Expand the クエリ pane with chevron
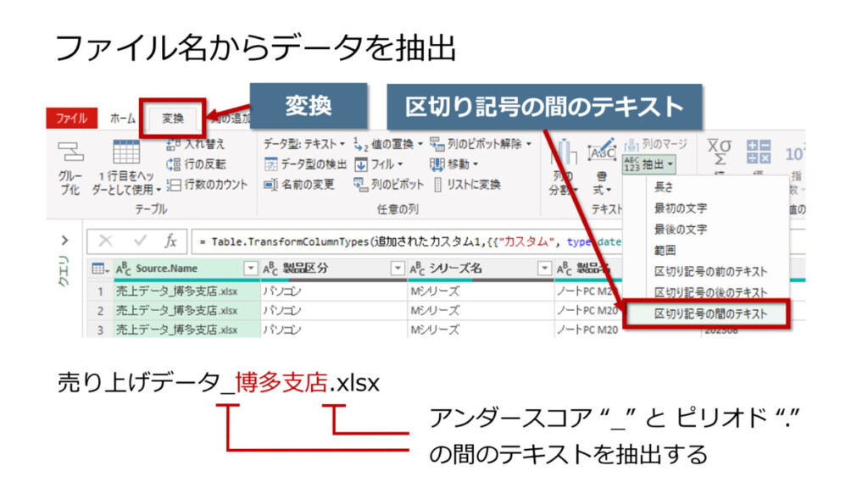The height and width of the screenshot is (488, 868). [x=65, y=240]
